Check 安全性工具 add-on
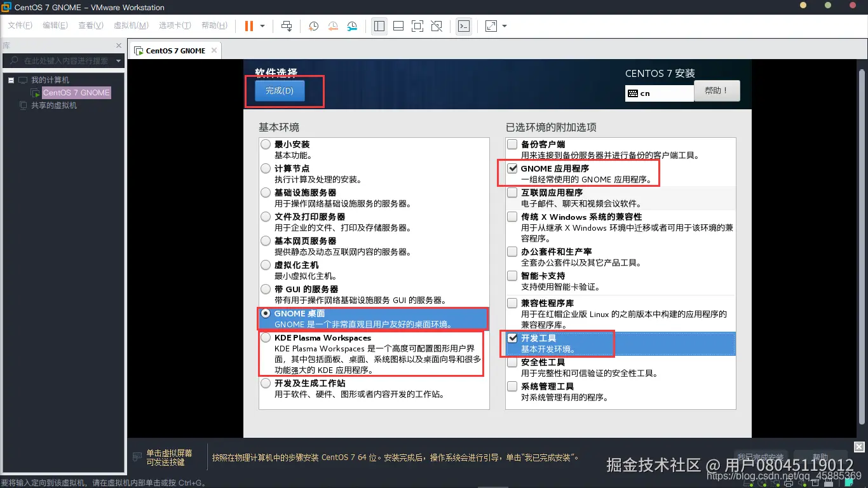868x488 pixels. [512, 362]
